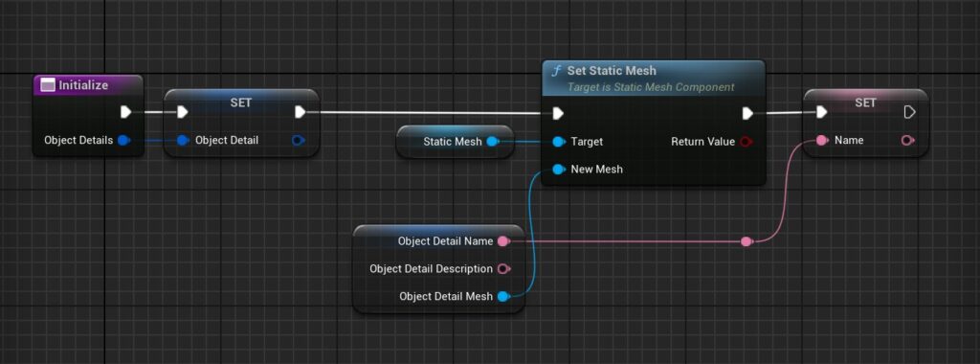
Task: Click the Name SET node execution output pin
Action: click(x=909, y=112)
